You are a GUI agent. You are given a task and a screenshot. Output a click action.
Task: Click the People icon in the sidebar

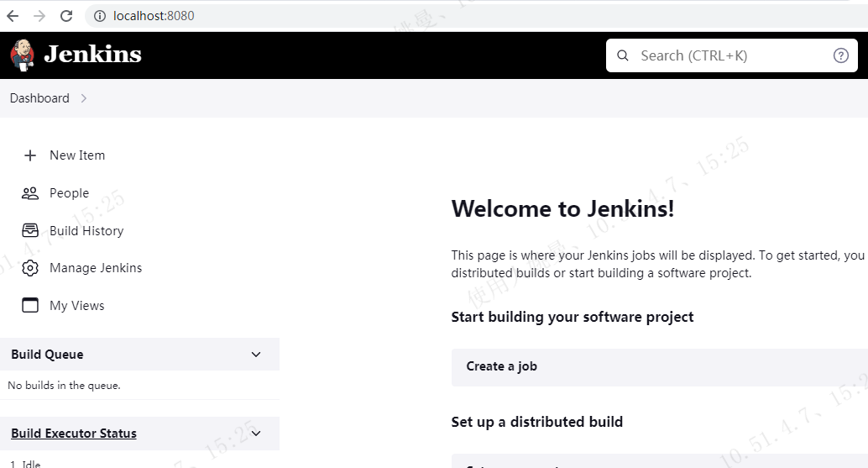click(30, 193)
